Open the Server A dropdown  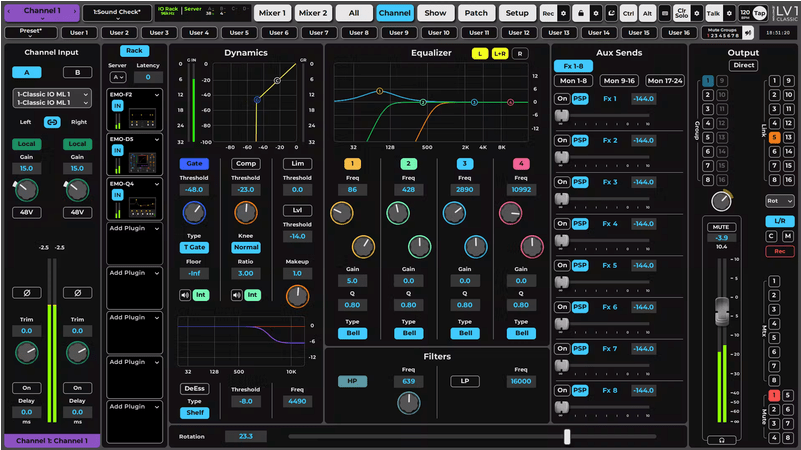pyautogui.click(x=118, y=77)
